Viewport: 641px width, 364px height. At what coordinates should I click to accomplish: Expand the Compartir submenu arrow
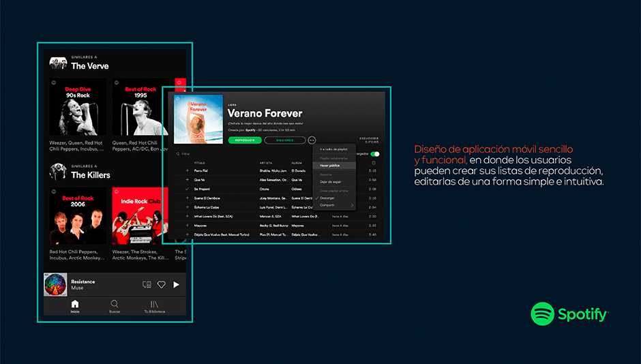coord(352,205)
